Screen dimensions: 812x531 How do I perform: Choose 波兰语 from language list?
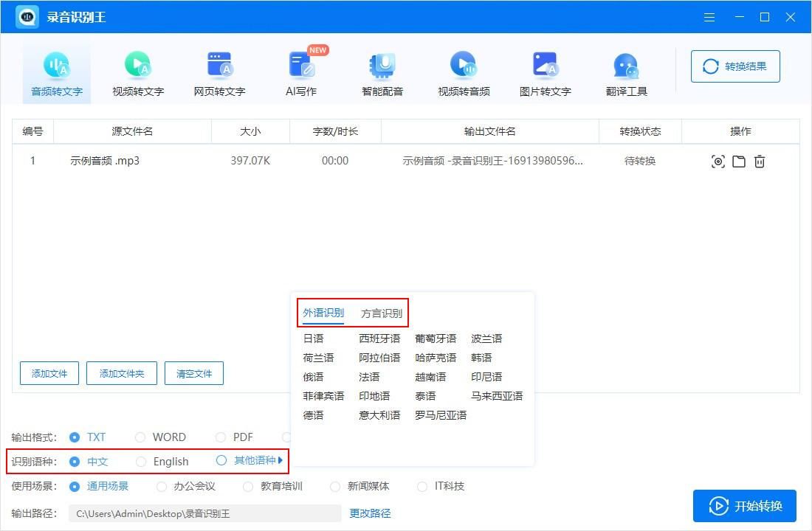pos(486,339)
